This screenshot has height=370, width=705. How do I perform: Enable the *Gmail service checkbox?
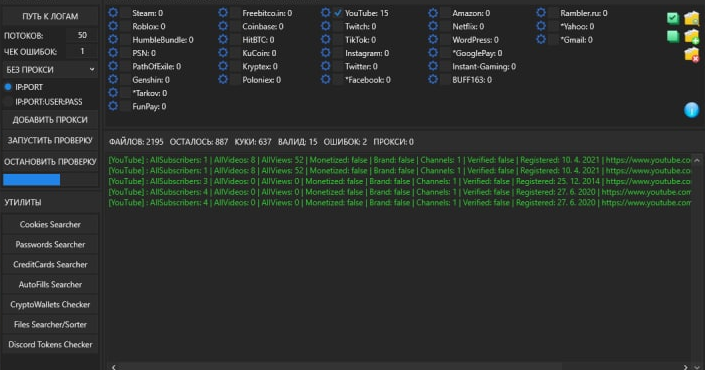point(553,40)
